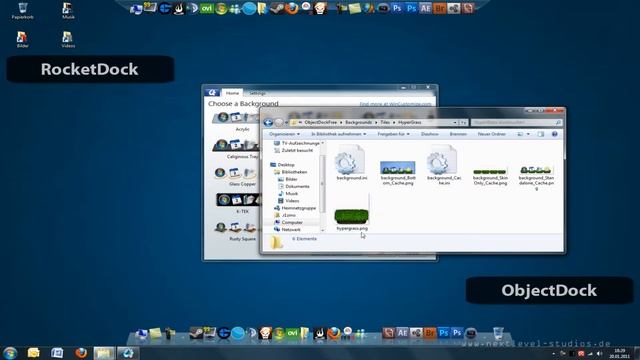640x360 pixels.
Task: Select background_SkinOnly_Cache.png file
Action: tap(490, 177)
